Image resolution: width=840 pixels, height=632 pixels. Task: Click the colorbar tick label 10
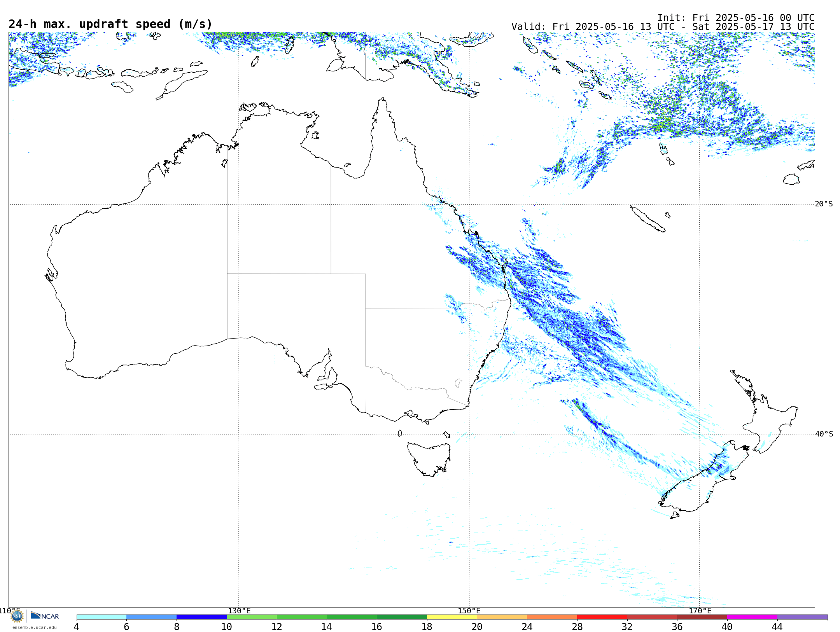[x=227, y=627]
